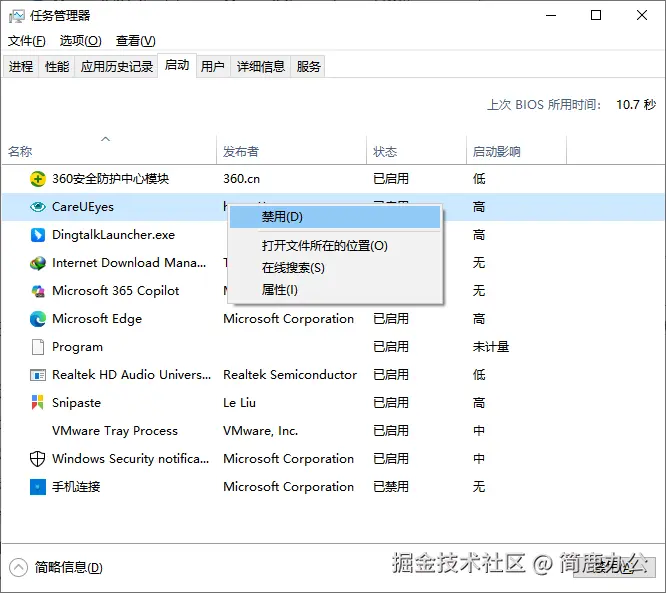Click Realtek Semiconductor publisher cell

pos(290,375)
